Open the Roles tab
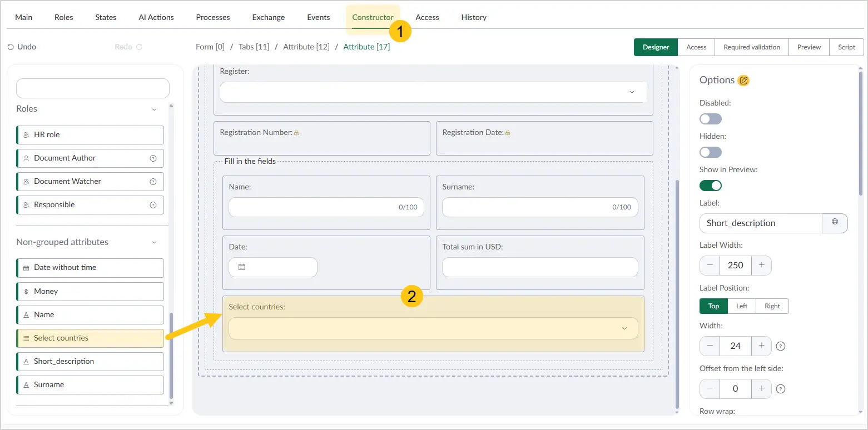This screenshot has height=430, width=868. [64, 17]
